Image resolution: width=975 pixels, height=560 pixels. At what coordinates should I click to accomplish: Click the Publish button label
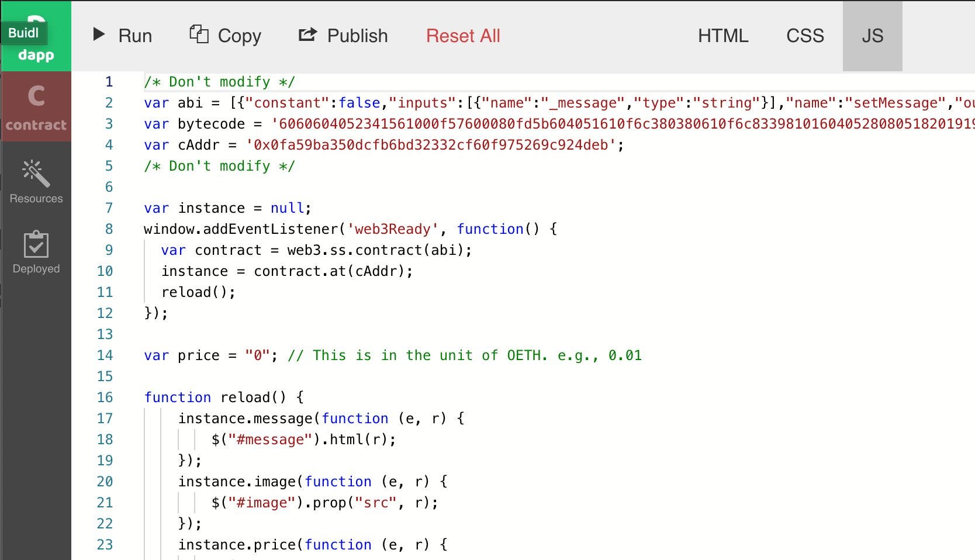point(357,36)
